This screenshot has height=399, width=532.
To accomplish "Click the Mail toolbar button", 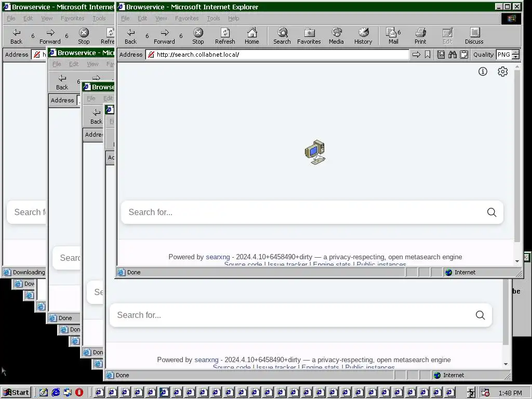I will click(x=392, y=36).
